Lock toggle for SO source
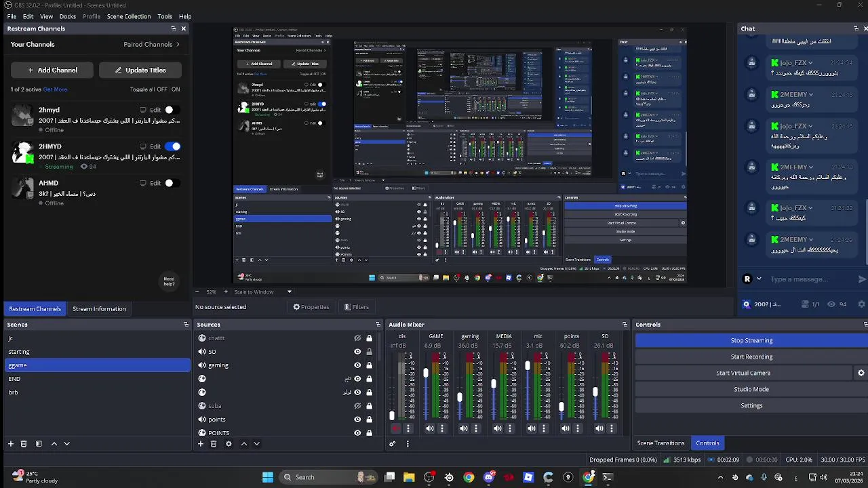Screen dimensions: 868x488 (x=369, y=352)
